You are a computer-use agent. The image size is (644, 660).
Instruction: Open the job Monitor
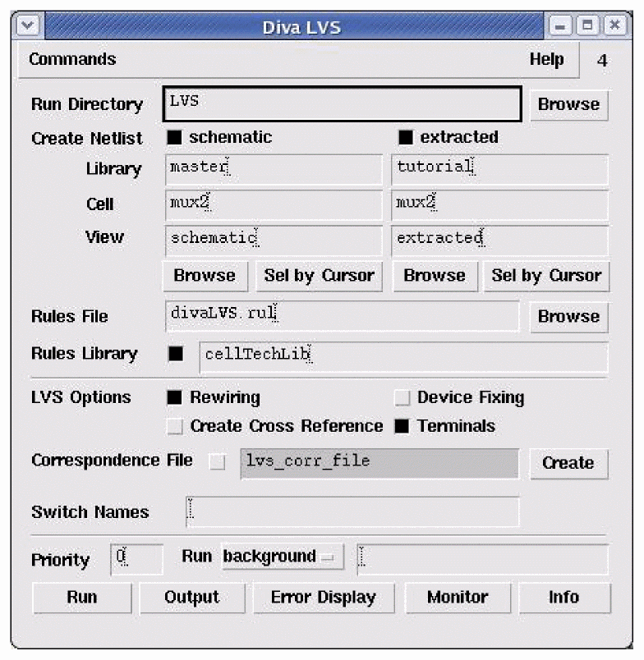[458, 598]
